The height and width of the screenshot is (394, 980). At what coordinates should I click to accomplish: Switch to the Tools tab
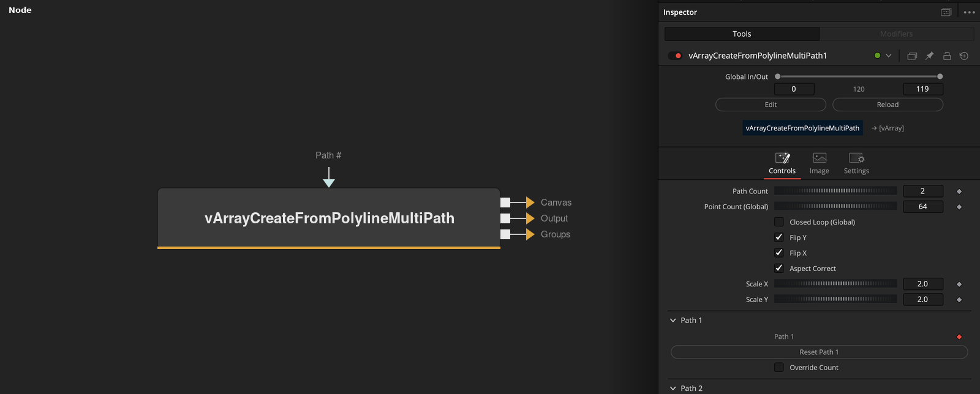742,34
